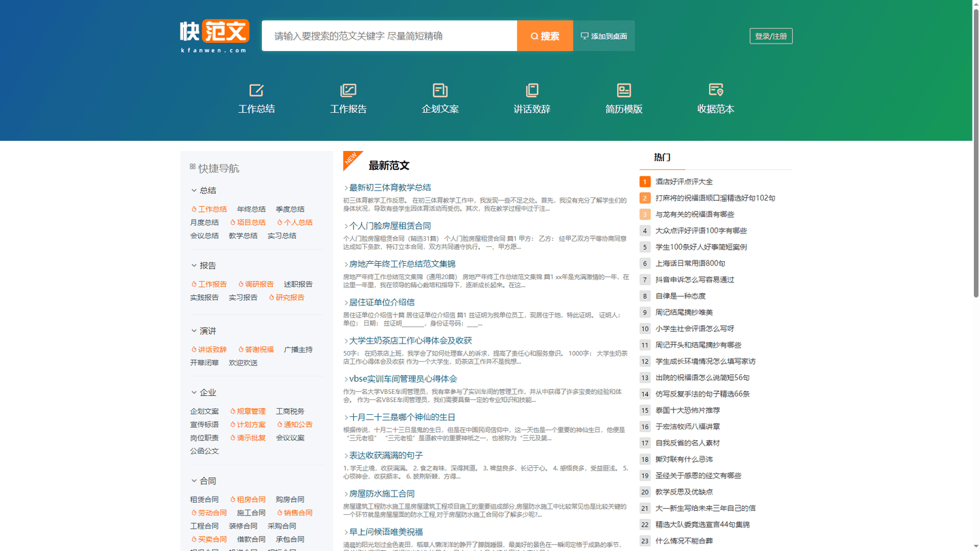Open article 表达收获满满的句子
This screenshot has height=551, width=980.
(386, 456)
